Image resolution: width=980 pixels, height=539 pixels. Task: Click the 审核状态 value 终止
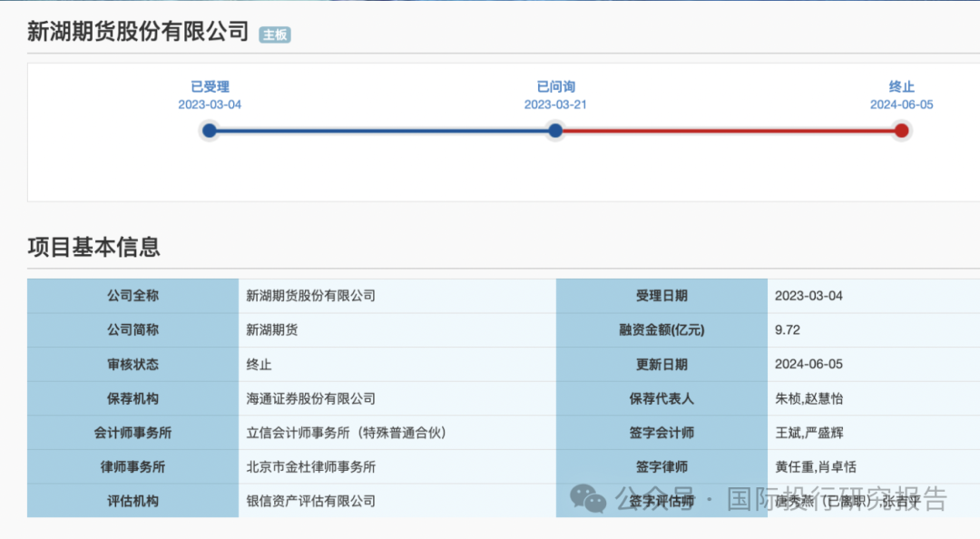(397, 365)
